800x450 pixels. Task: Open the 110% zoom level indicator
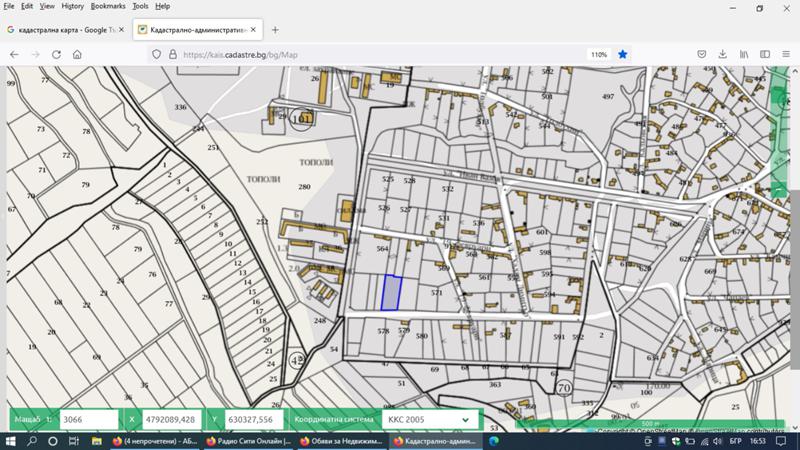tap(598, 54)
